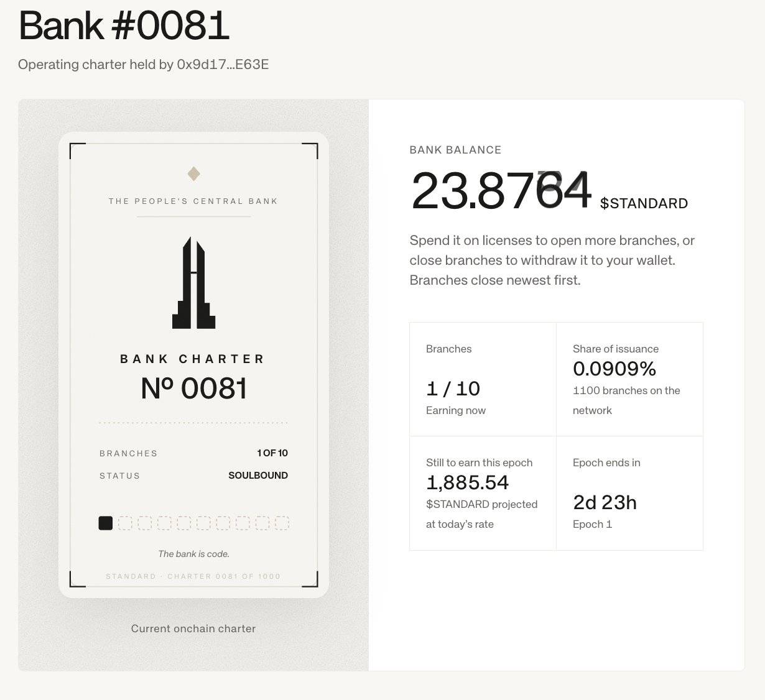The width and height of the screenshot is (765, 700).
Task: Open the Share of issuance 0.0909% tile
Action: coord(629,379)
